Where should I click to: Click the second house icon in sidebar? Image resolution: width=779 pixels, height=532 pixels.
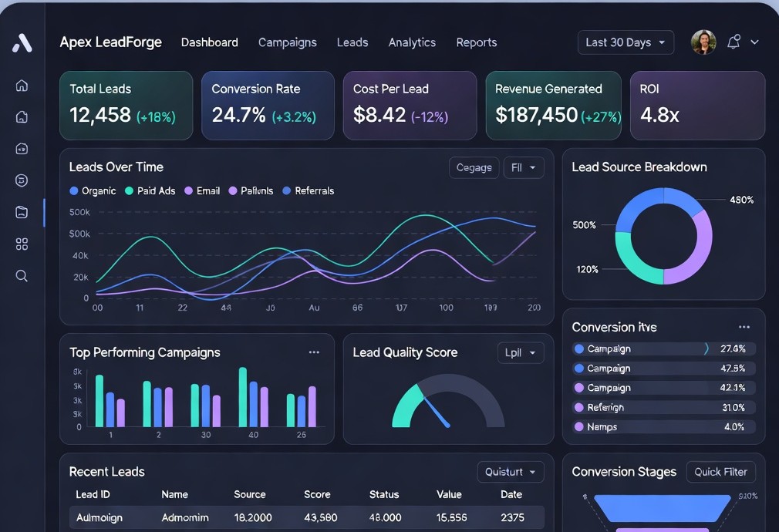click(x=22, y=116)
